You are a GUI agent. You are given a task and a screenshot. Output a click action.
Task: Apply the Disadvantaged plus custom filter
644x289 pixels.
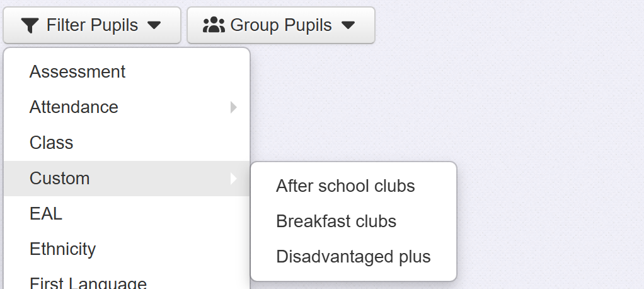point(353,257)
